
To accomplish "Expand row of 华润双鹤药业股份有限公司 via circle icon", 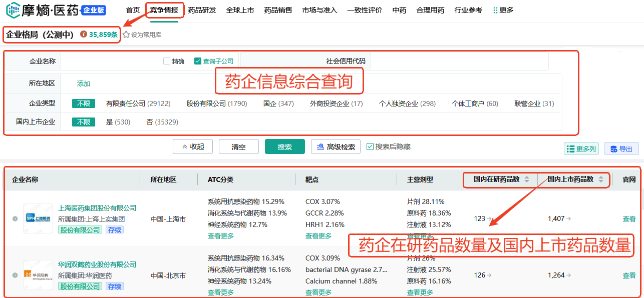I will pos(15,275).
